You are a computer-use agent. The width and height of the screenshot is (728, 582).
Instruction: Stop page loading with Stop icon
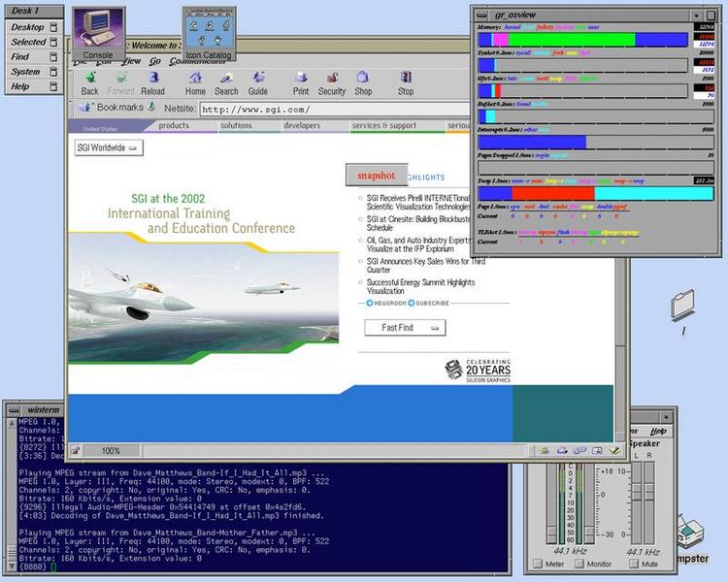tap(406, 78)
